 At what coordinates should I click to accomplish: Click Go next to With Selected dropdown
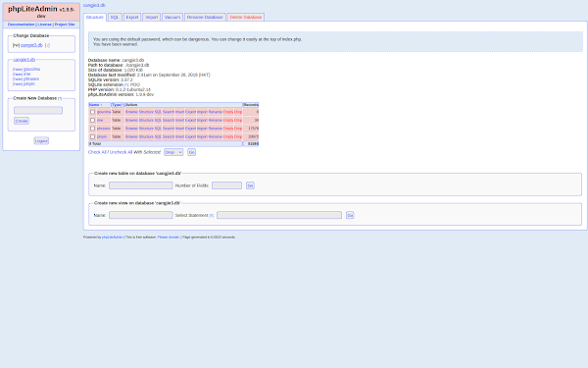(192, 152)
